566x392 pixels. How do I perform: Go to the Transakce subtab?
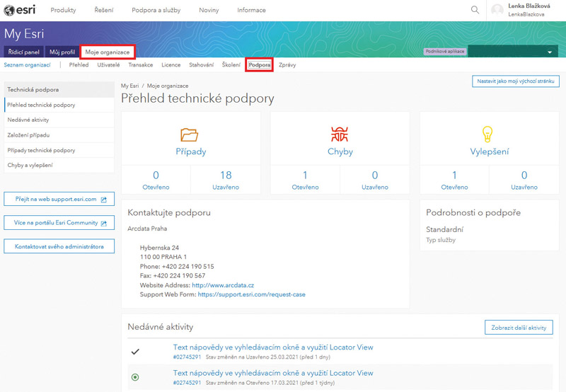pos(140,65)
